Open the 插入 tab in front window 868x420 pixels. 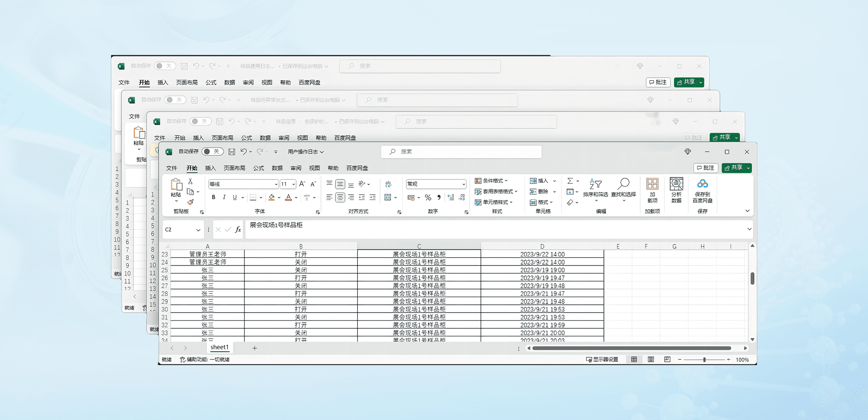(210, 168)
